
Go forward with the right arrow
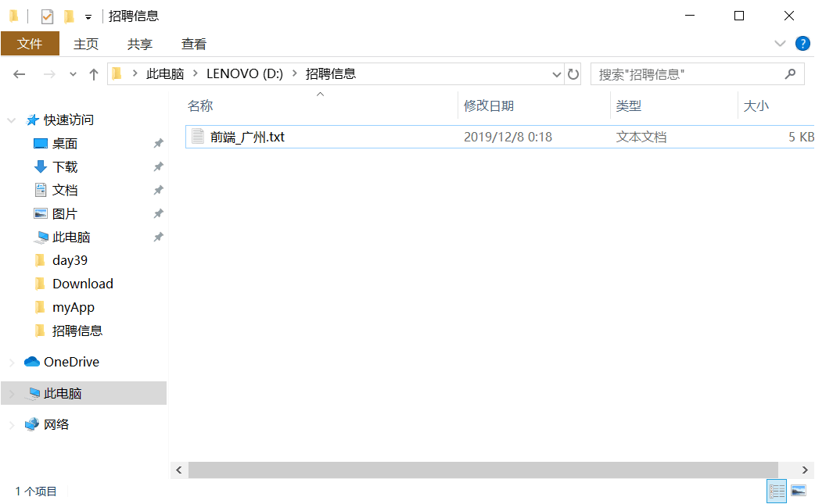coord(49,74)
